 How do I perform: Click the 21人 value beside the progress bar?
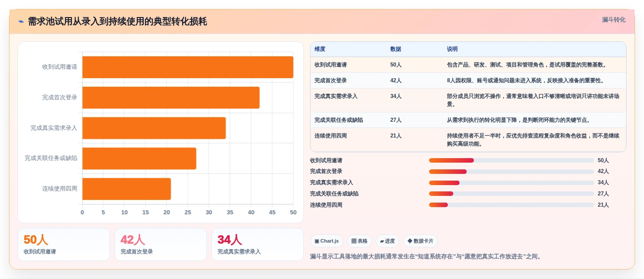click(x=603, y=205)
